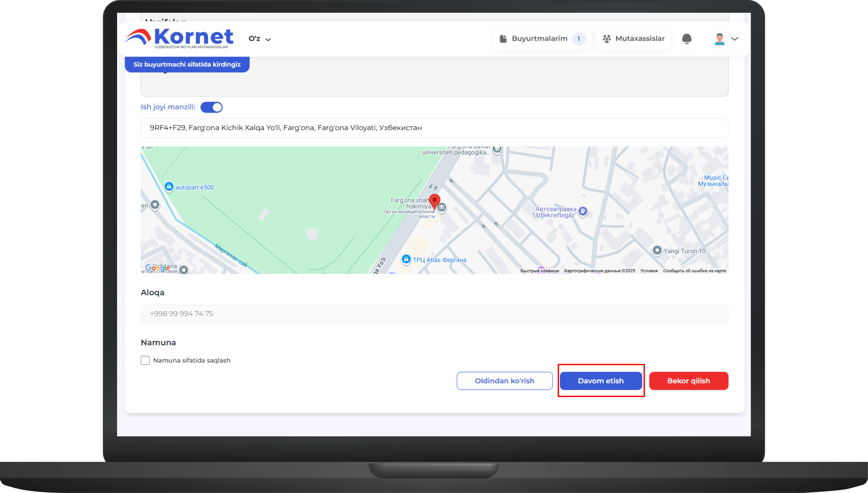Click the user avatar icon

pyautogui.click(x=719, y=38)
